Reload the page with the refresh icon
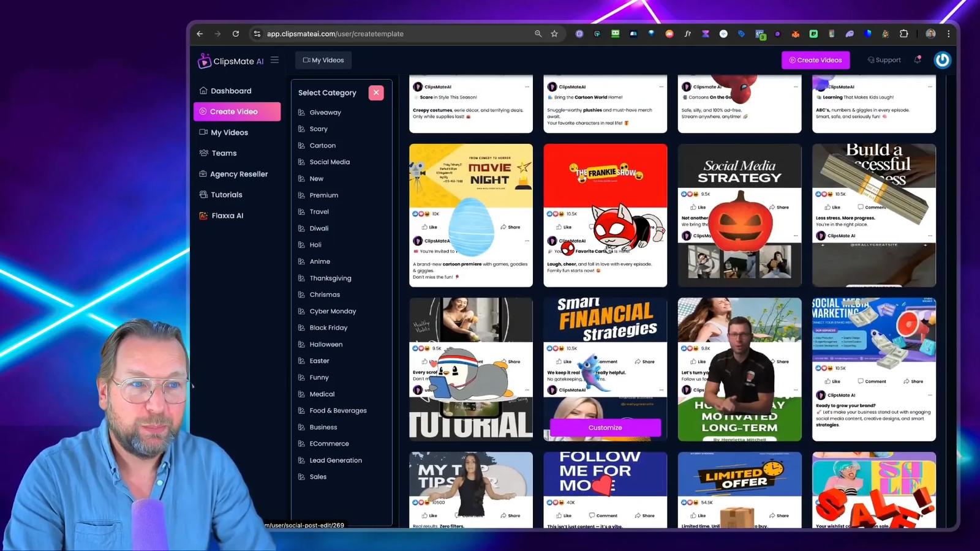The height and width of the screenshot is (551, 980). [x=236, y=34]
